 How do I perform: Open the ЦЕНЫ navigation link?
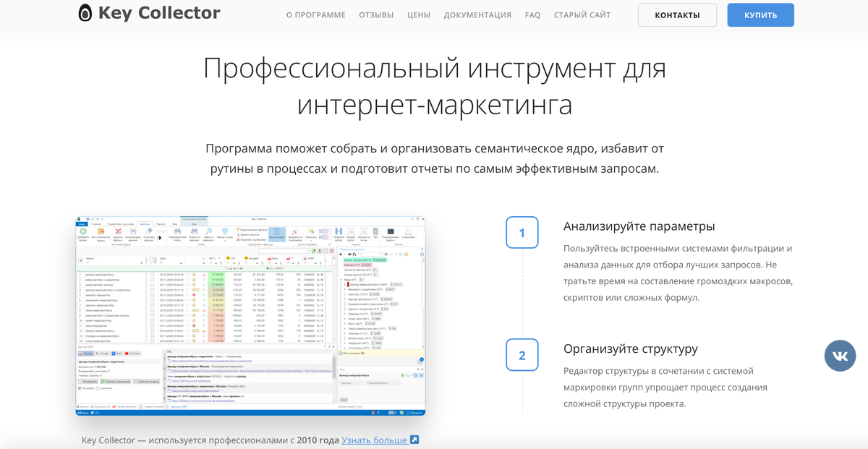tap(419, 15)
